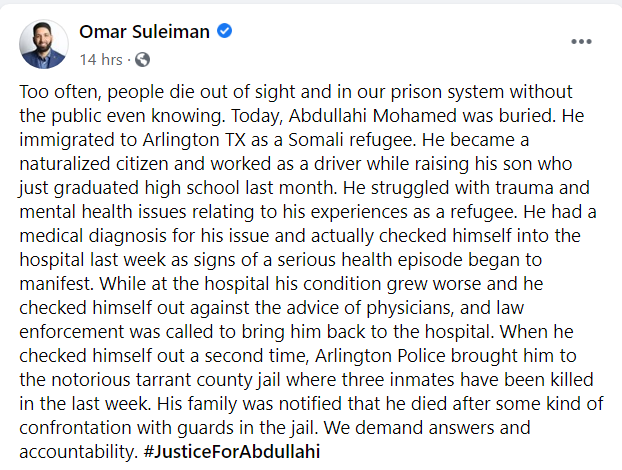The width and height of the screenshot is (622, 470).
Task: Open Omar Suleiman's profile picture
Action: [x=44, y=44]
